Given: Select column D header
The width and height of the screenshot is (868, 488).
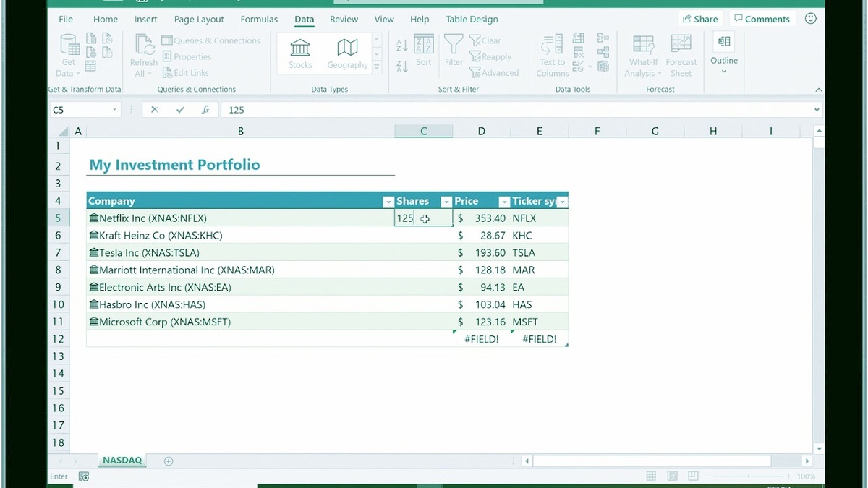Looking at the screenshot, I should tap(482, 131).
